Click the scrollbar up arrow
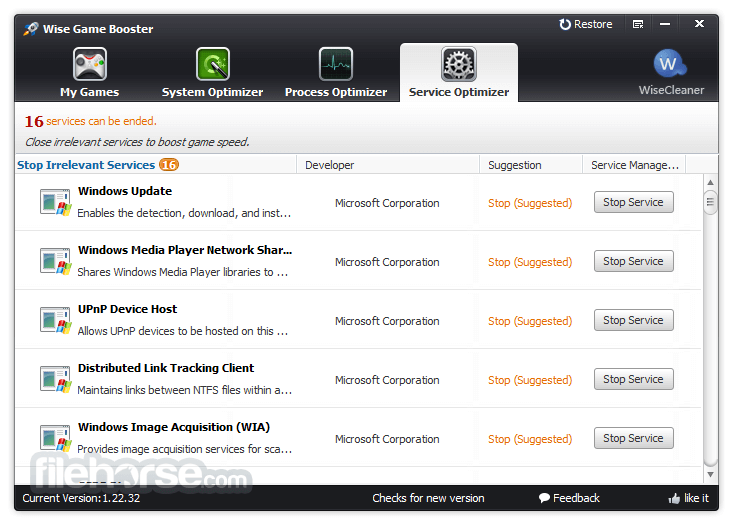 pyautogui.click(x=710, y=183)
